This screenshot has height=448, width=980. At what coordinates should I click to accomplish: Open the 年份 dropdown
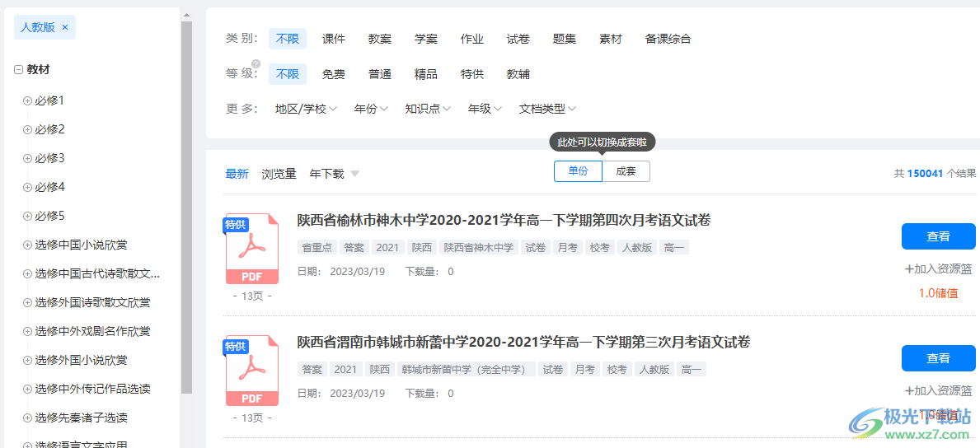[371, 109]
